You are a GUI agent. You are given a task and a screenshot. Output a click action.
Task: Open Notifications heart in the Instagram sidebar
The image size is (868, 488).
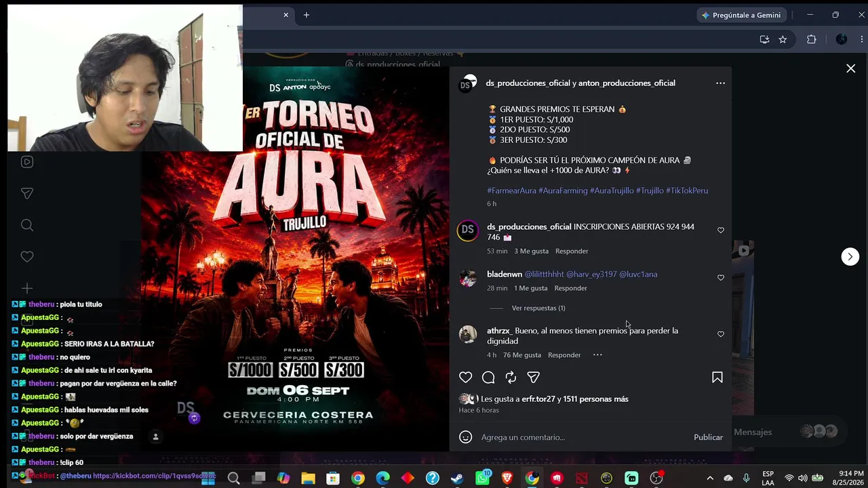[x=27, y=257]
